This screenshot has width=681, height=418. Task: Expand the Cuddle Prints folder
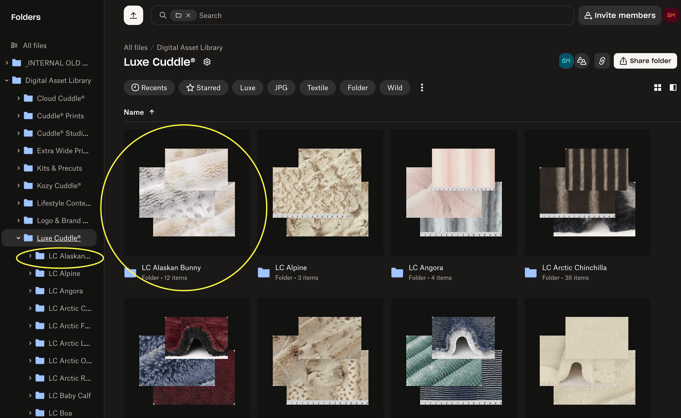(18, 116)
